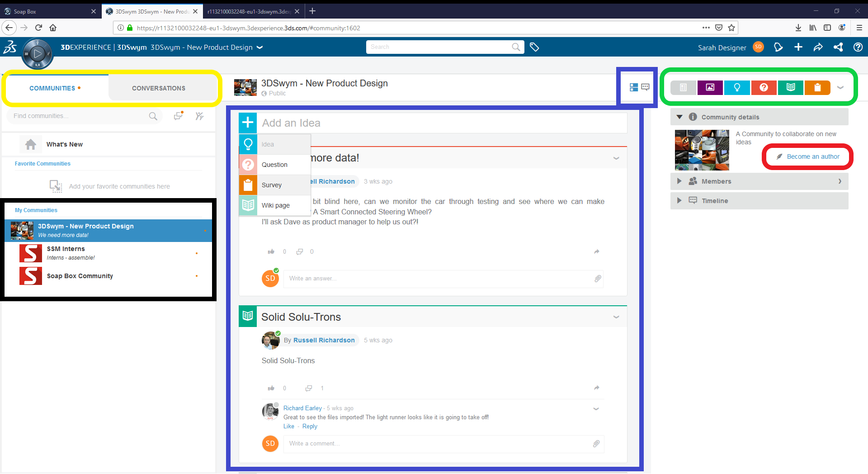Expand the Members section

point(679,181)
